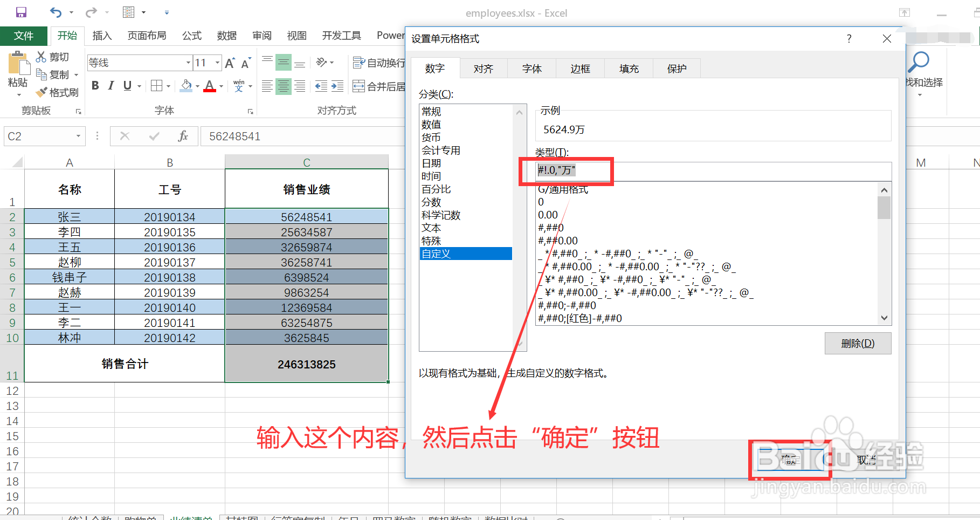
Task: Expand the Font group dialog launcher
Action: point(250,112)
